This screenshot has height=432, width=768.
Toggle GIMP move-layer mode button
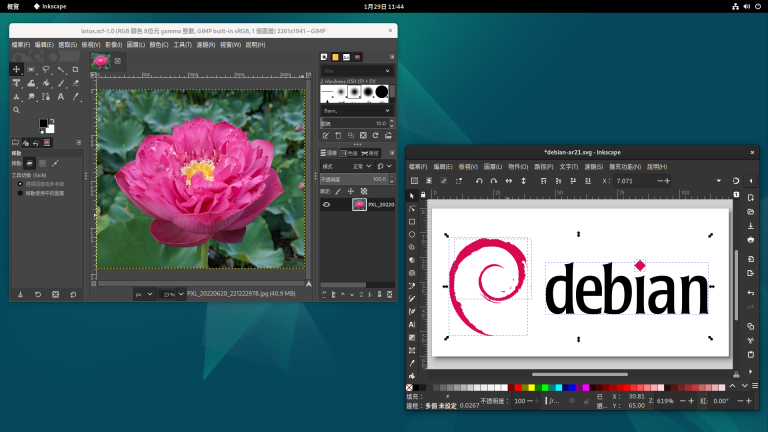point(30,163)
